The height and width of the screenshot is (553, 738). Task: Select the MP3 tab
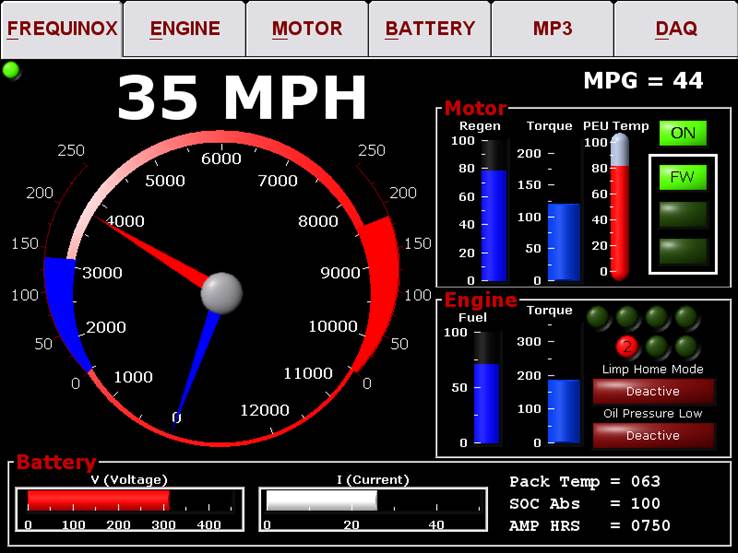tap(552, 29)
